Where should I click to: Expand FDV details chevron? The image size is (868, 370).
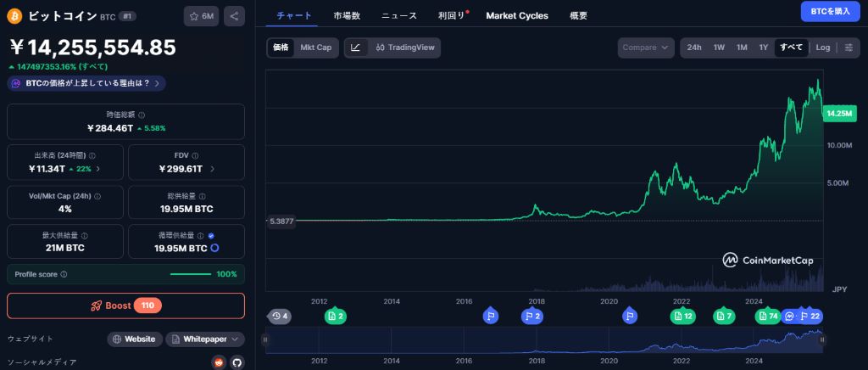tap(213, 169)
